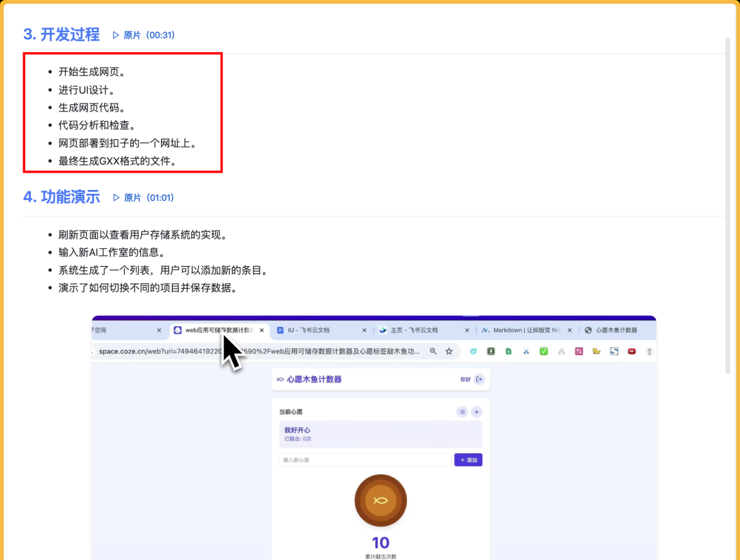Click text 生成网页代码。
The height and width of the screenshot is (560, 740).
(x=92, y=108)
